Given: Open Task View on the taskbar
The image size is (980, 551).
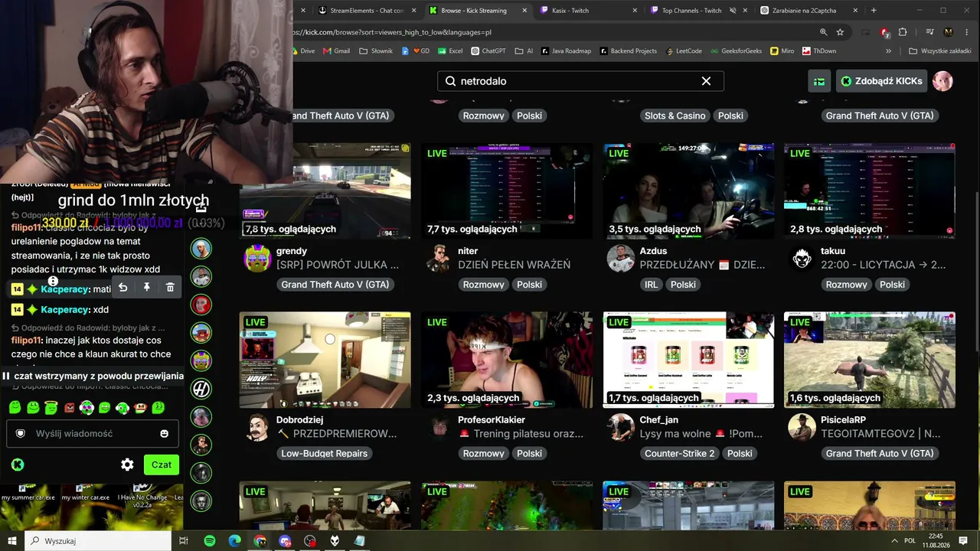Looking at the screenshot, I should point(184,541).
